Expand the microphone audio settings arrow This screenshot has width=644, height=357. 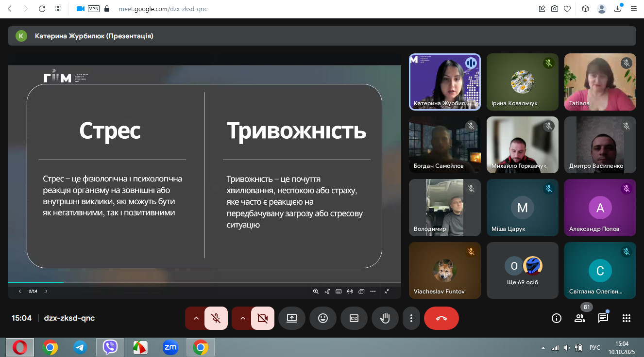click(x=196, y=318)
